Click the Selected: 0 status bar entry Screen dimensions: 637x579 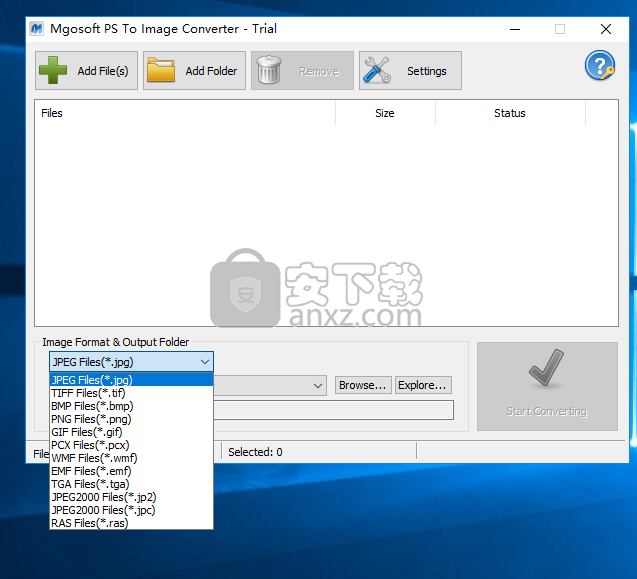click(255, 452)
